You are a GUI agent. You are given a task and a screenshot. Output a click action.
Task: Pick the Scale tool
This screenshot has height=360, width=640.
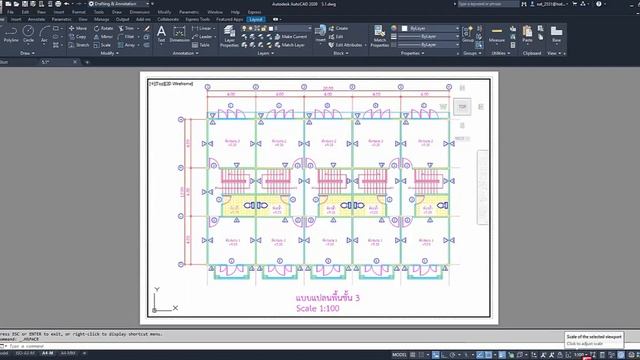pos(102,45)
